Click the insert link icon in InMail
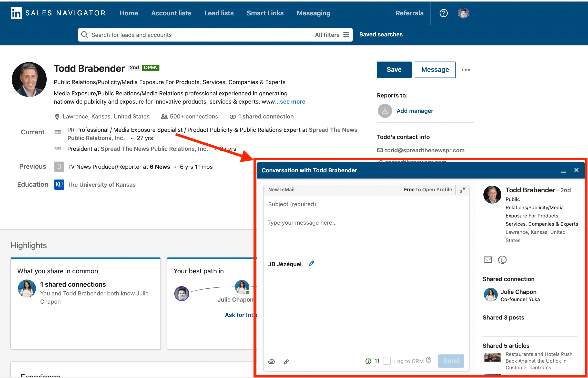Image resolution: width=588 pixels, height=378 pixels. pos(286,362)
